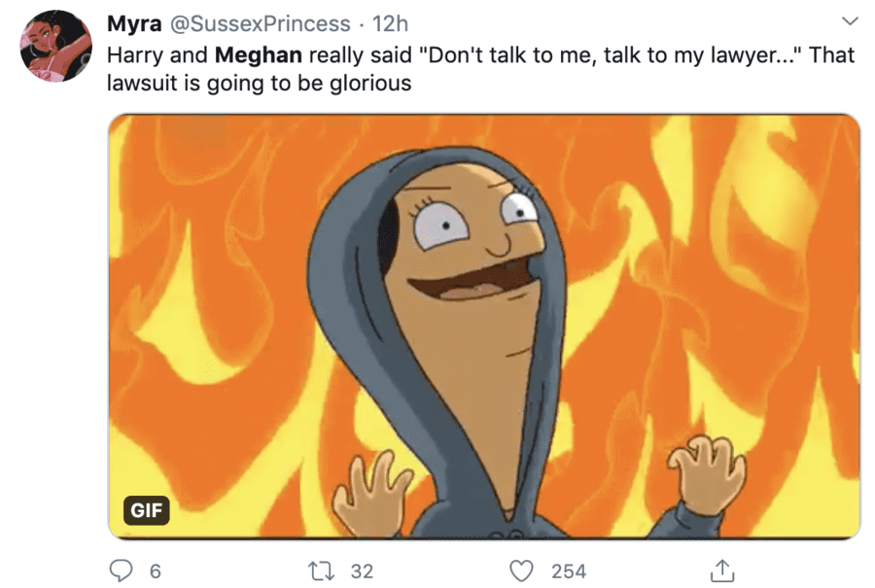Click the retweet count 32
The width and height of the screenshot is (875, 588).
(x=361, y=571)
